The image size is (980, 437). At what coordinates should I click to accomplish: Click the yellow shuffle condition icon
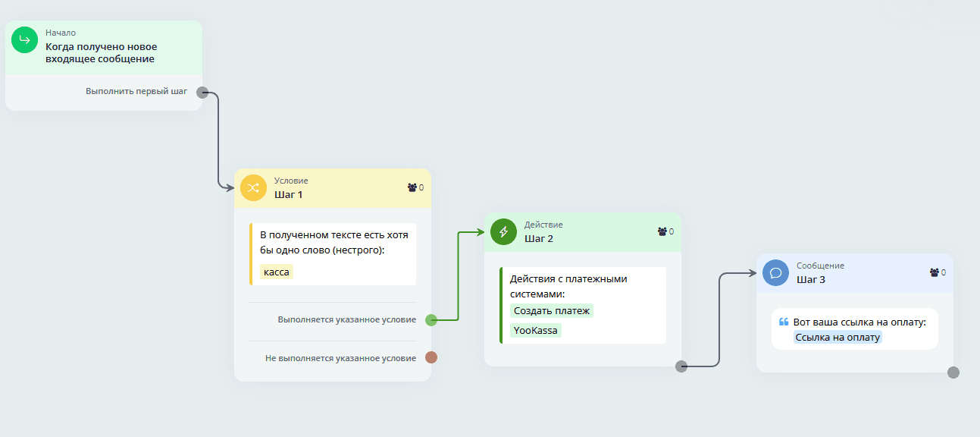click(x=253, y=187)
